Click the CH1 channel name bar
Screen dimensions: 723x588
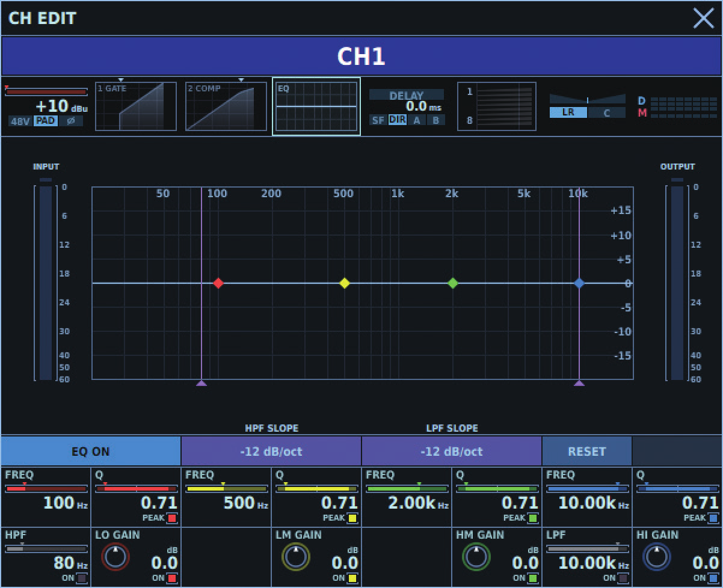coord(361,56)
